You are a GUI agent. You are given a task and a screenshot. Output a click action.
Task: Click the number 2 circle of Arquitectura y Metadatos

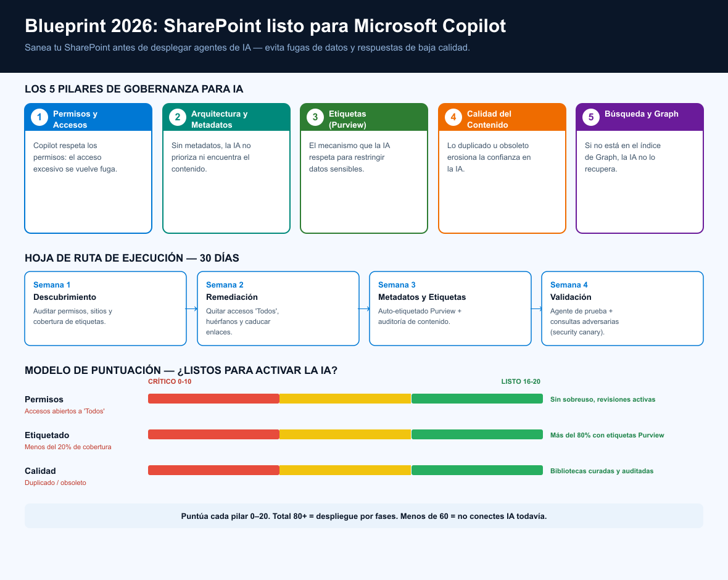point(177,117)
